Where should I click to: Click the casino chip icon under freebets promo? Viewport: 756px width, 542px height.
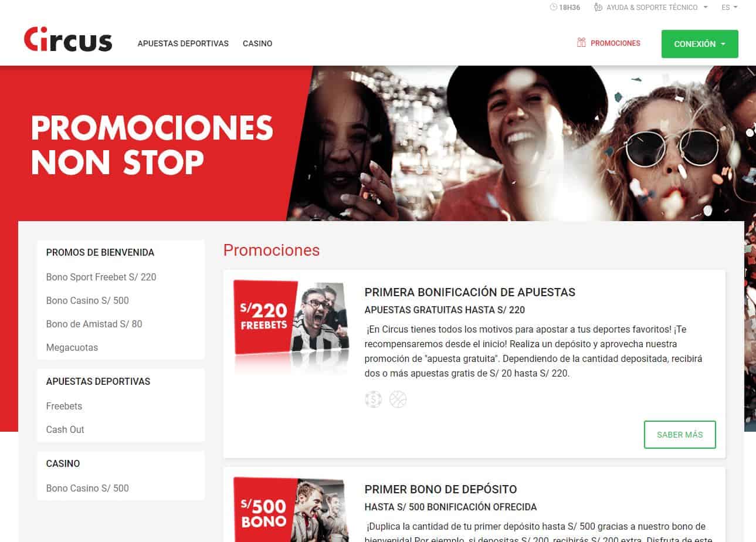[373, 400]
